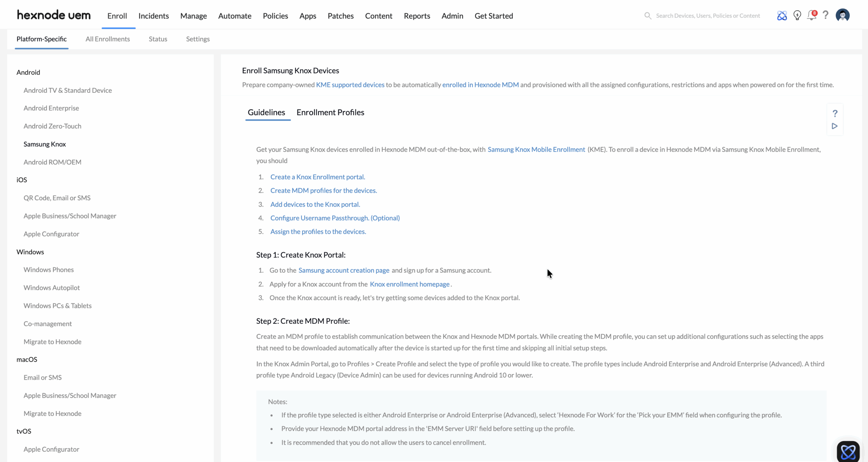Select Windows Autopilot enrollment option
Screen dimensions: 868x462
52,288
